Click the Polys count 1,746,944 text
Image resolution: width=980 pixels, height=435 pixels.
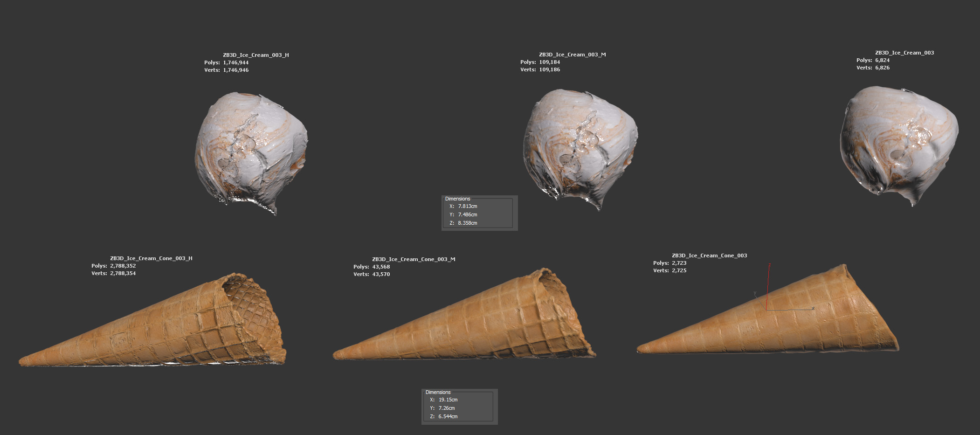(x=235, y=62)
